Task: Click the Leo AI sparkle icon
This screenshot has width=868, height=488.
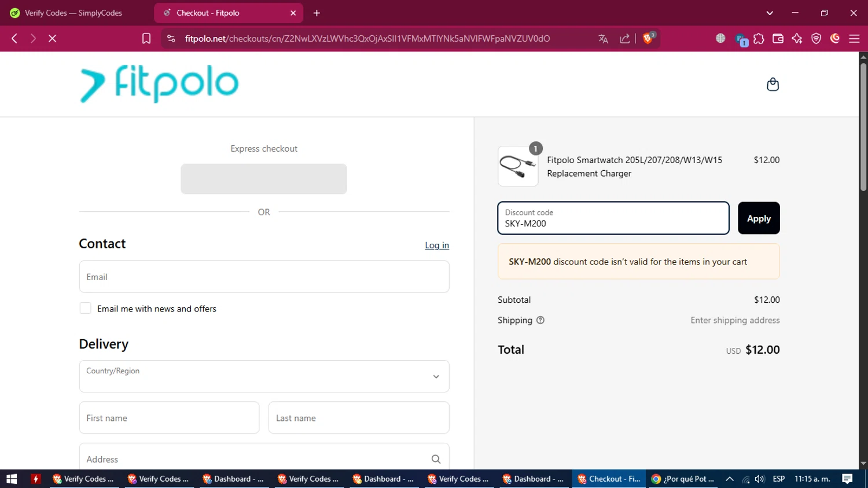Action: 797,38
